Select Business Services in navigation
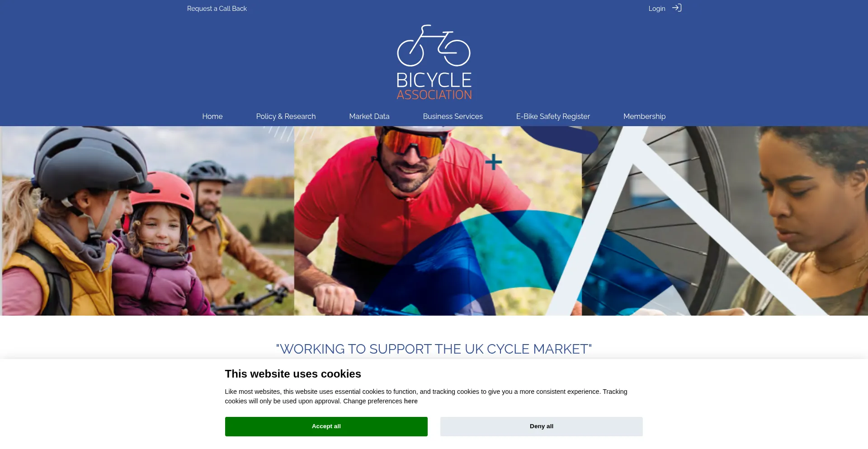 point(453,116)
